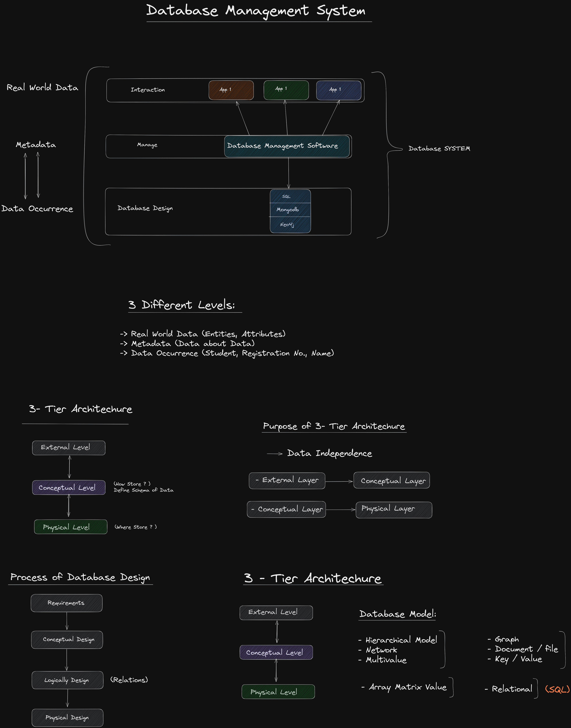Select the '- Relational' item
The height and width of the screenshot is (728, 571).
pyautogui.click(x=509, y=689)
